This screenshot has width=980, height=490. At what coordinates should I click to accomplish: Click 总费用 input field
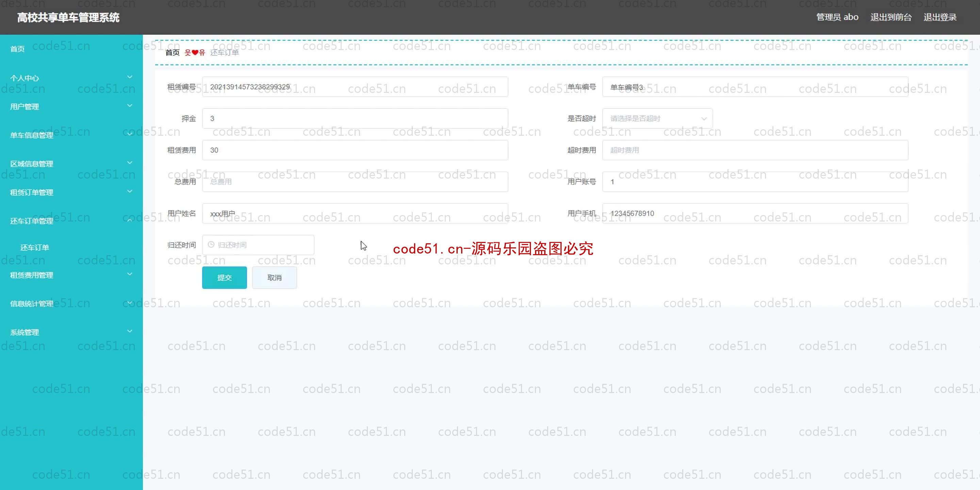354,181
